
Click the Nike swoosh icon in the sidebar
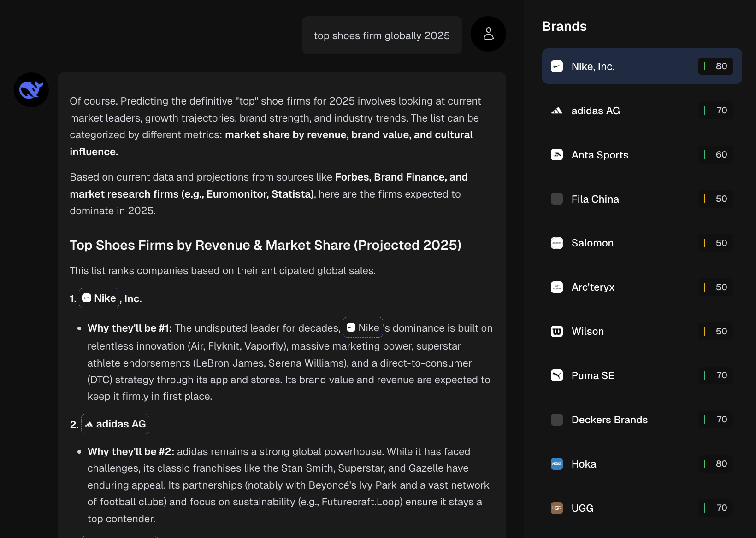pos(557,66)
